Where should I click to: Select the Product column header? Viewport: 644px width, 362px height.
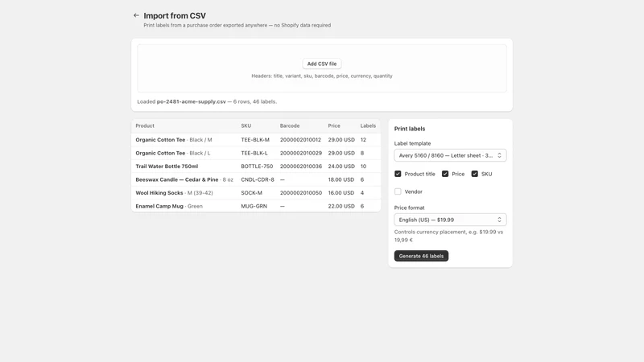pos(145,126)
